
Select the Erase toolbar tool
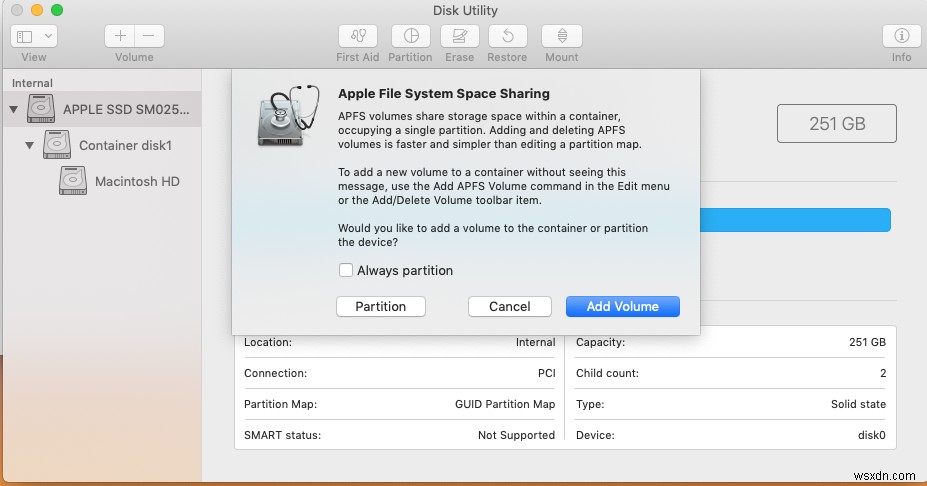click(x=459, y=36)
